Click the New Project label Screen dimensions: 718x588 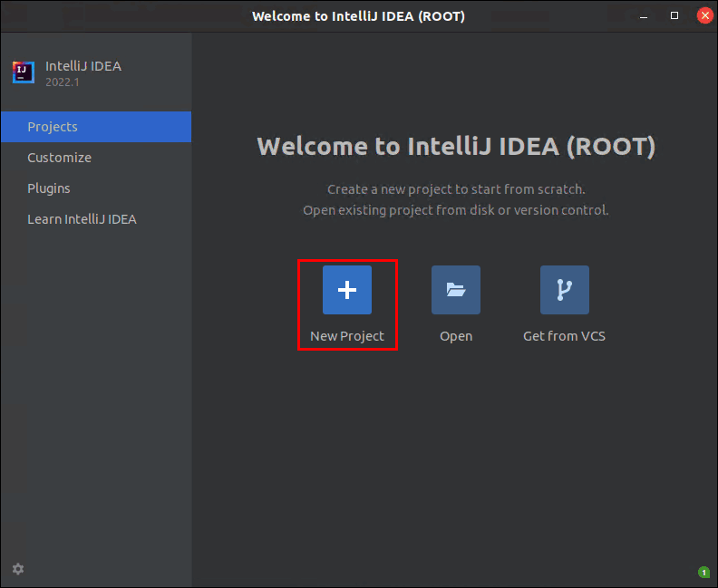click(347, 336)
